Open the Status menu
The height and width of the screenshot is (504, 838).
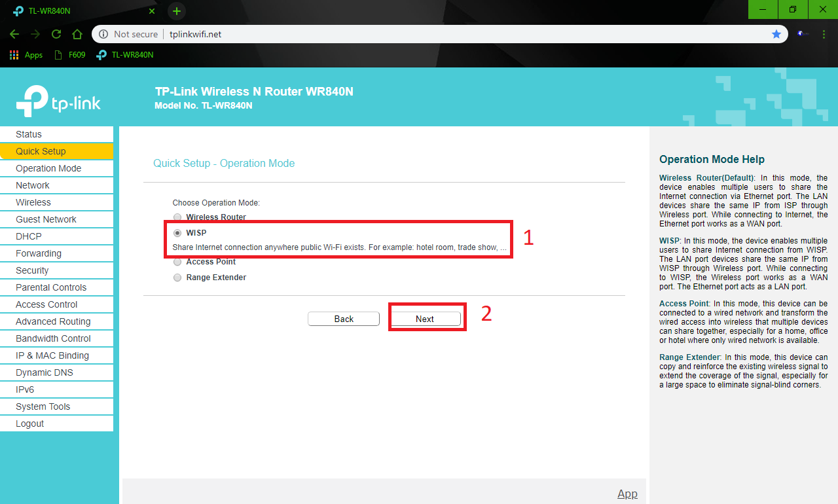[56, 134]
